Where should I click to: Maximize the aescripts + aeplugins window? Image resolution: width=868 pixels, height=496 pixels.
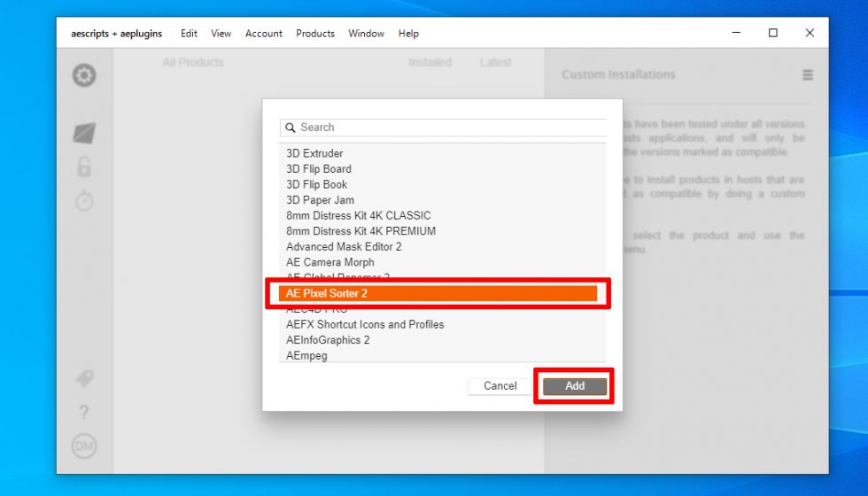pos(772,33)
